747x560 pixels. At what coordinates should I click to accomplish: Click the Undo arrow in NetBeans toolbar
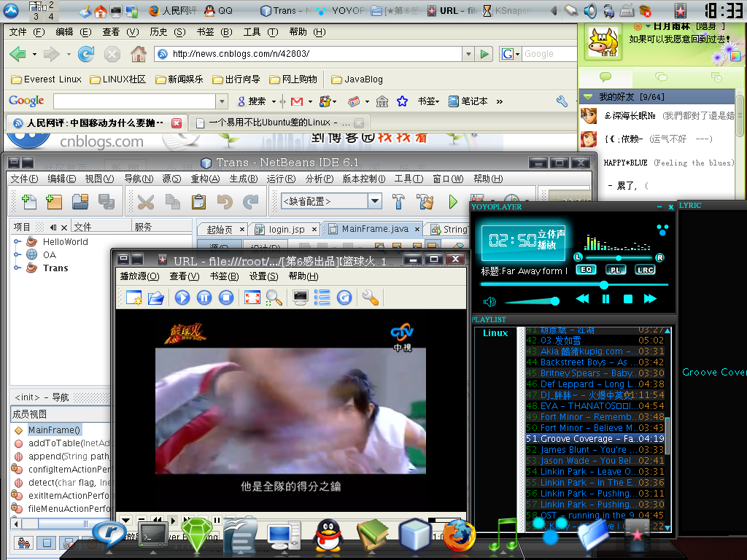click(225, 202)
